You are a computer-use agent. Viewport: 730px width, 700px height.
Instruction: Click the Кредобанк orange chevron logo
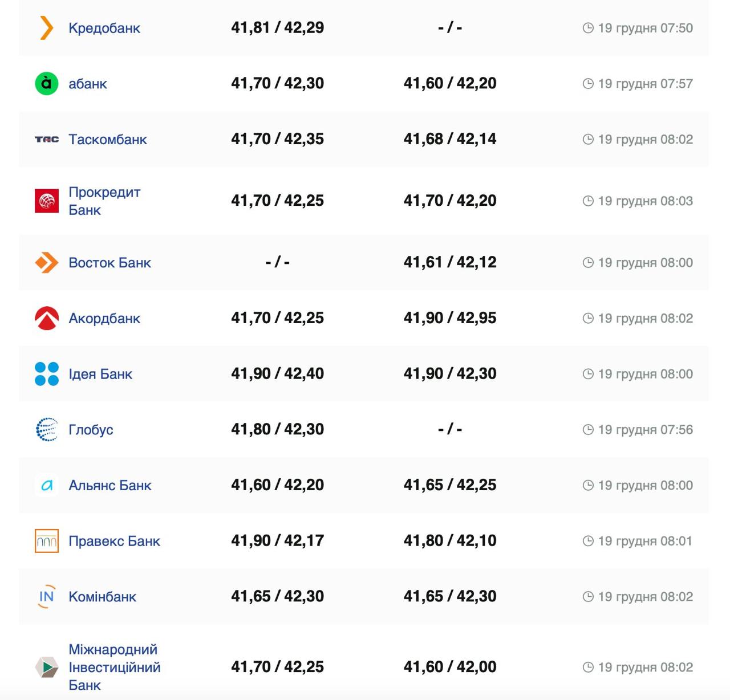coord(47,28)
